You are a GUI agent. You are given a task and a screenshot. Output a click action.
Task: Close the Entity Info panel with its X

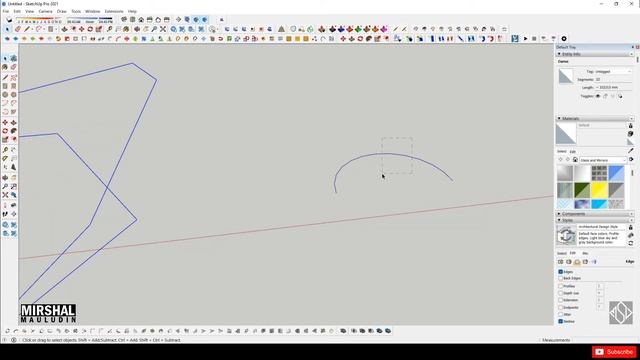point(632,54)
